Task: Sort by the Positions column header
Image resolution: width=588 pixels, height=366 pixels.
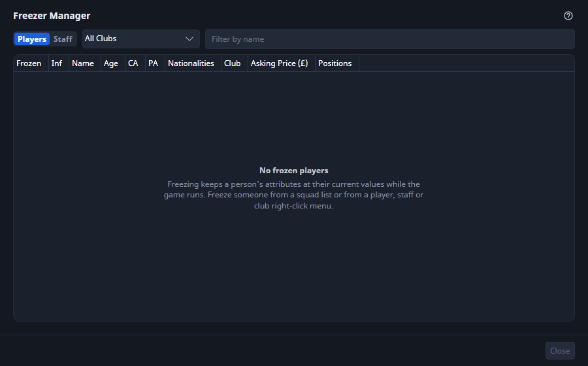Action: click(336, 63)
